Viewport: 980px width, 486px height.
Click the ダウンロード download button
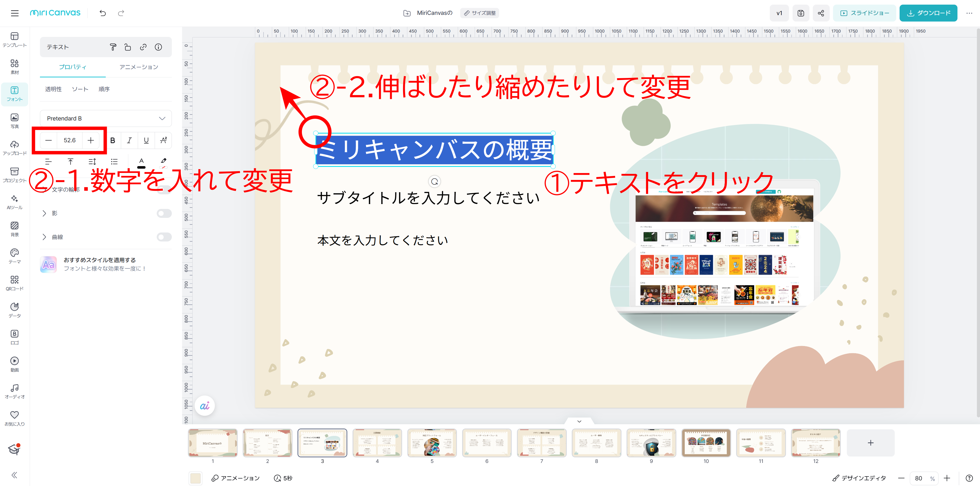click(928, 13)
